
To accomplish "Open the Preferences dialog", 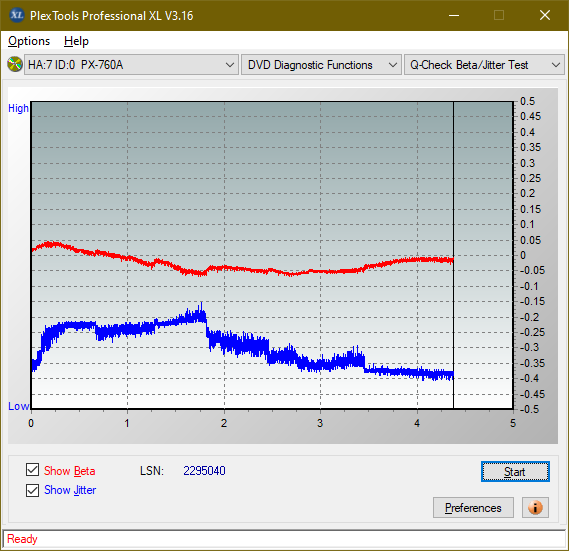I will (473, 507).
